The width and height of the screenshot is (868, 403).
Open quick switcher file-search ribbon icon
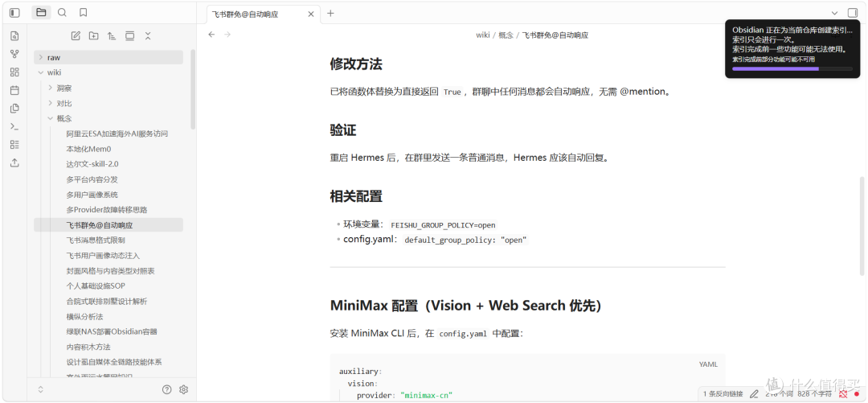click(x=15, y=36)
